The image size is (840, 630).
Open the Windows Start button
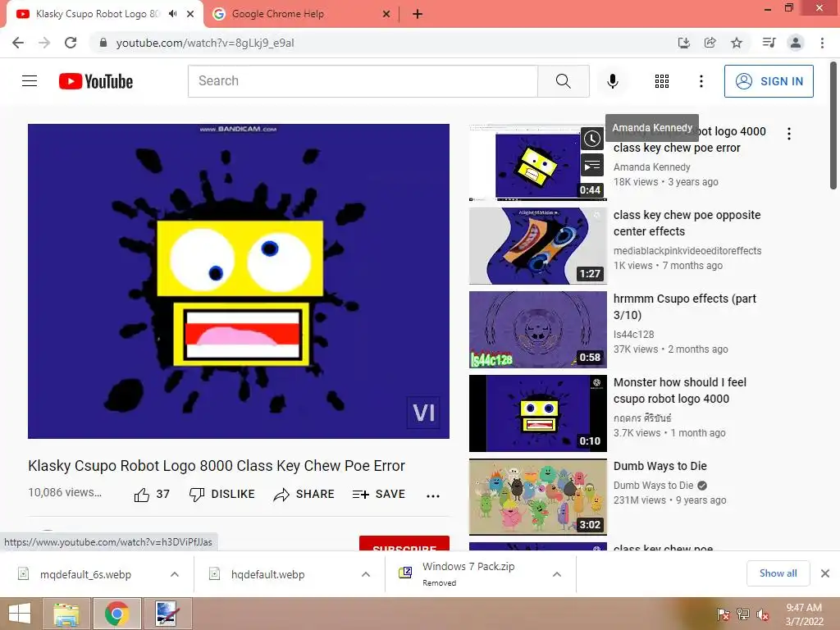click(20, 614)
